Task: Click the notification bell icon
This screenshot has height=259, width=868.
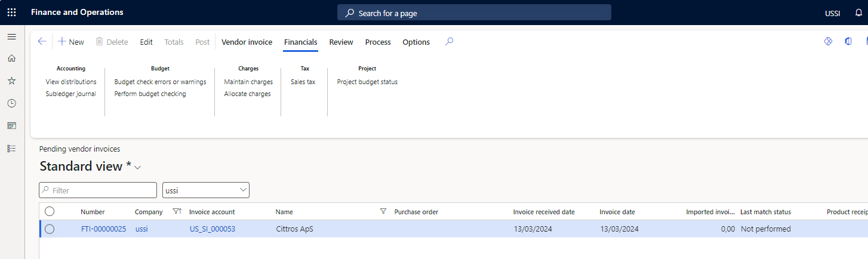Action: [x=858, y=13]
